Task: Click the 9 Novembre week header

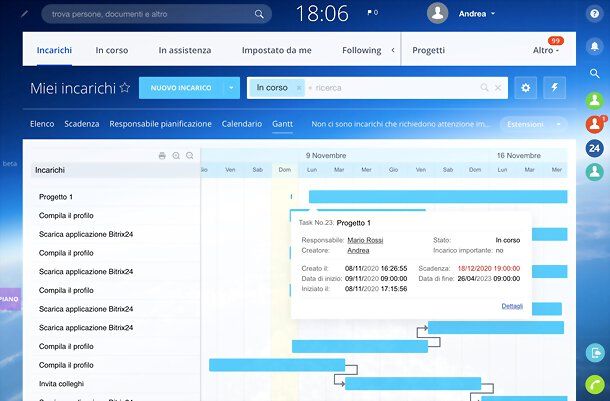Action: coord(326,156)
